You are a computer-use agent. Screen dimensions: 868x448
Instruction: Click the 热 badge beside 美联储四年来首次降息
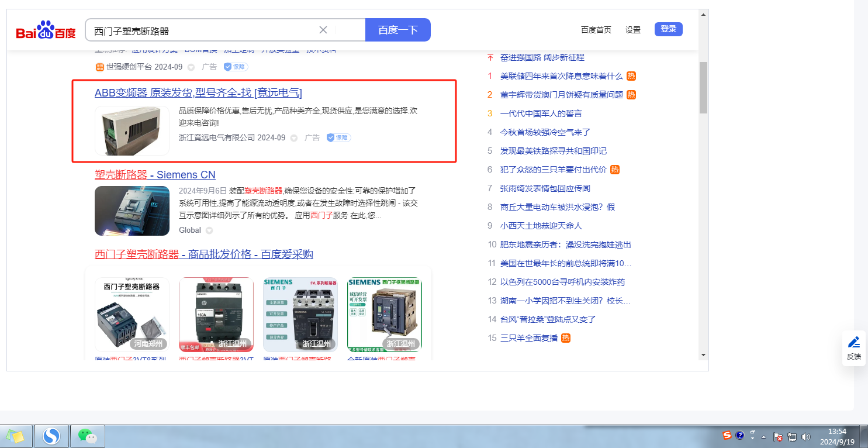click(x=631, y=76)
